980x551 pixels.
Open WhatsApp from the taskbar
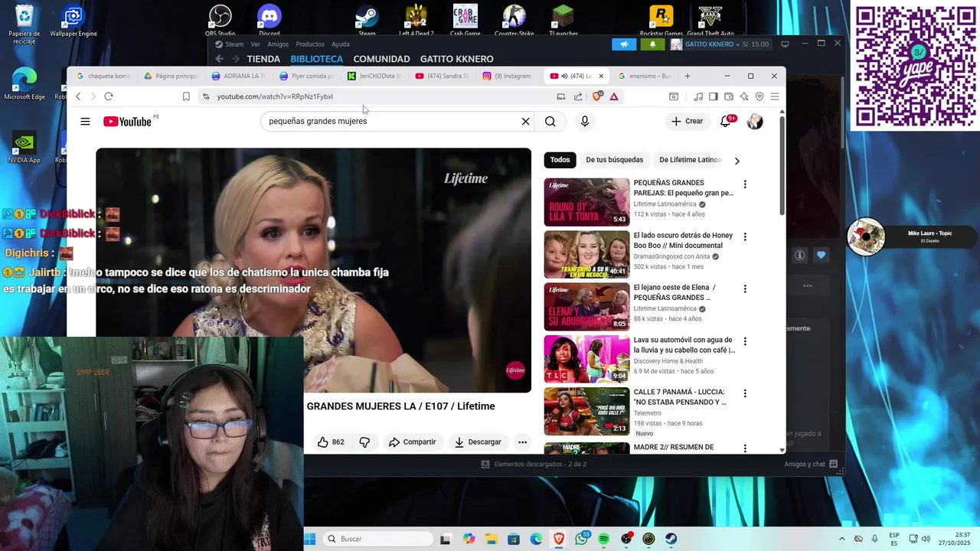click(582, 539)
